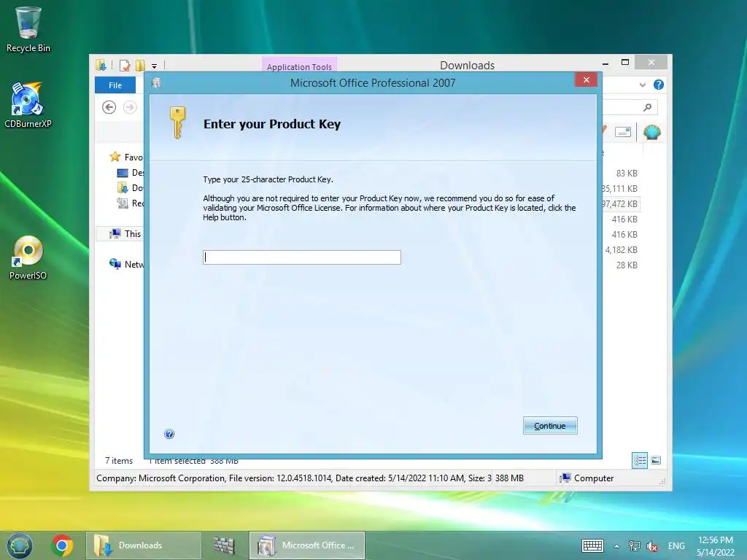Viewport: 747px width, 560px height.
Task: Select Desktop in the navigation pane
Action: [130, 172]
